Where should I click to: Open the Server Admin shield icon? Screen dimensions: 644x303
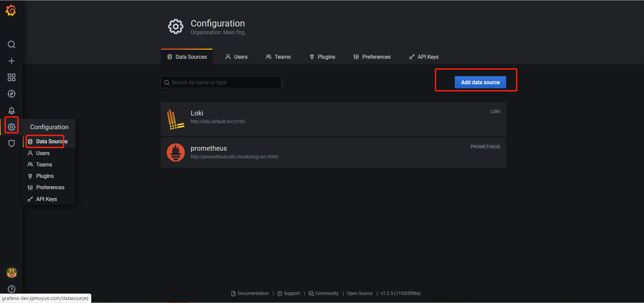coord(11,144)
